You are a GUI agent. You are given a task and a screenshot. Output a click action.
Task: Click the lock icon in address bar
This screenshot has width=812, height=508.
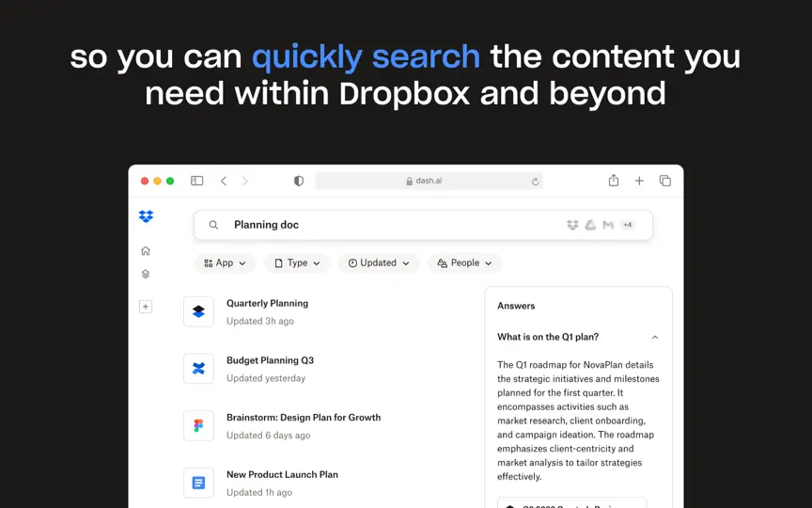[x=409, y=181]
